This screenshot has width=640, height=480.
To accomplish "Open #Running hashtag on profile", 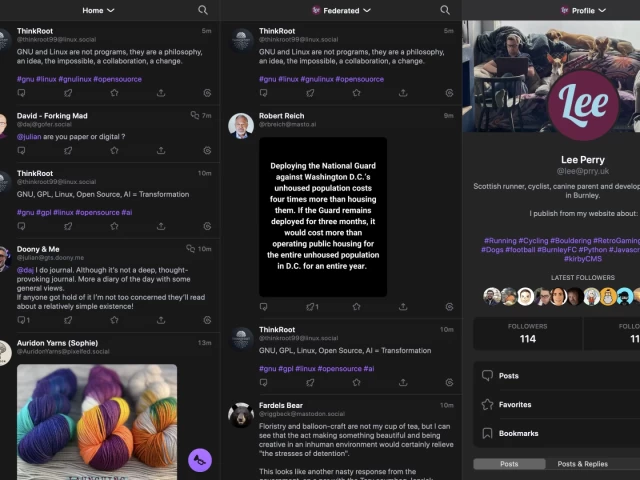I will [x=500, y=241].
